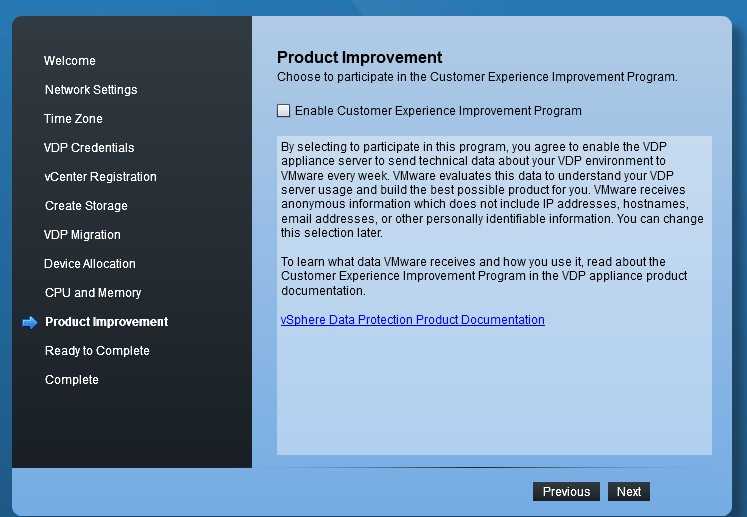Screen dimensions: 747x517
Task: Open vCenter Registration step
Action: tap(100, 177)
